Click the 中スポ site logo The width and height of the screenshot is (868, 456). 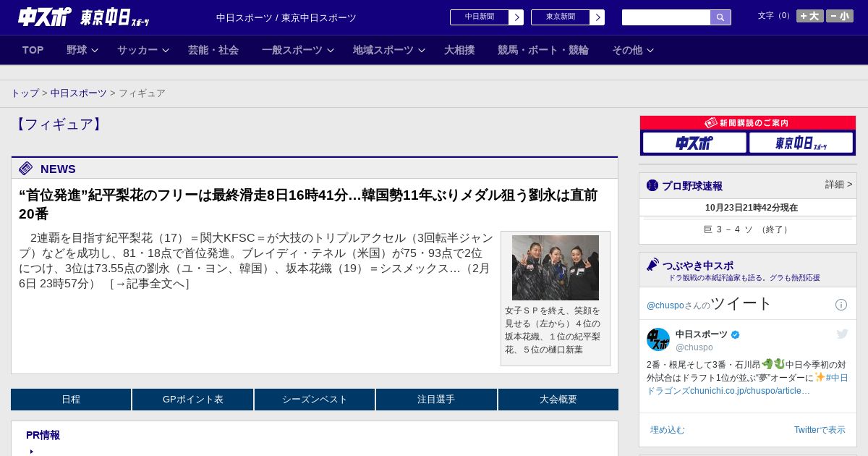click(x=45, y=17)
